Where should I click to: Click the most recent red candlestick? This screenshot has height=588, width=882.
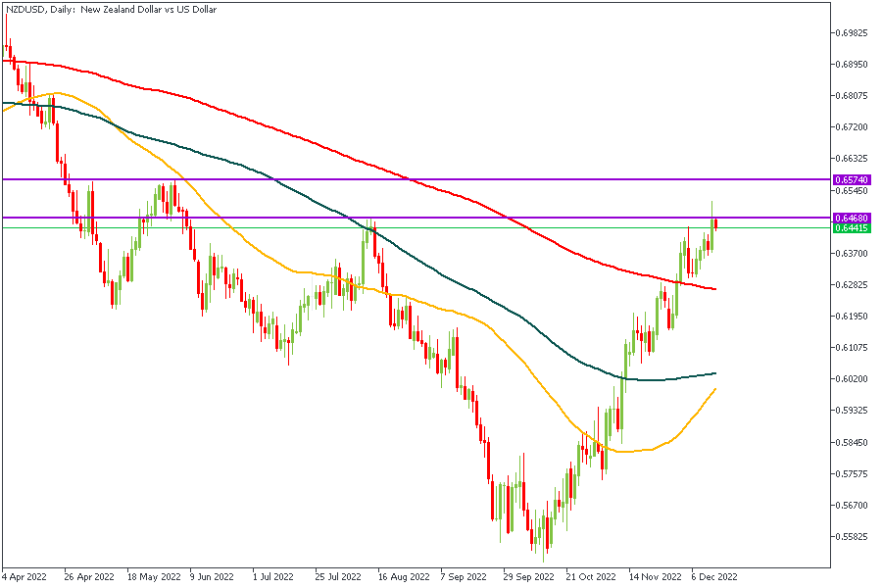tap(716, 224)
